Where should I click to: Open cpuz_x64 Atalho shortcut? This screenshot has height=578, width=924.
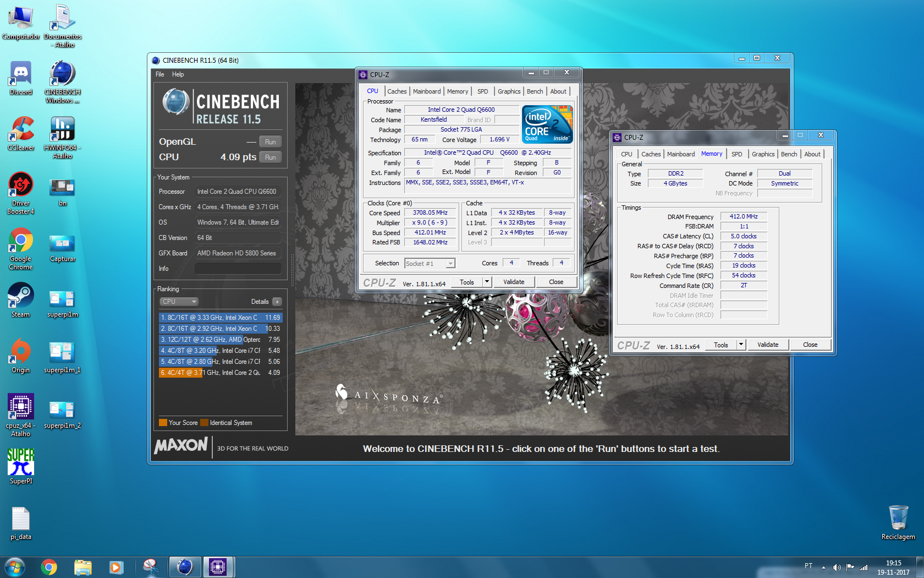pyautogui.click(x=21, y=416)
